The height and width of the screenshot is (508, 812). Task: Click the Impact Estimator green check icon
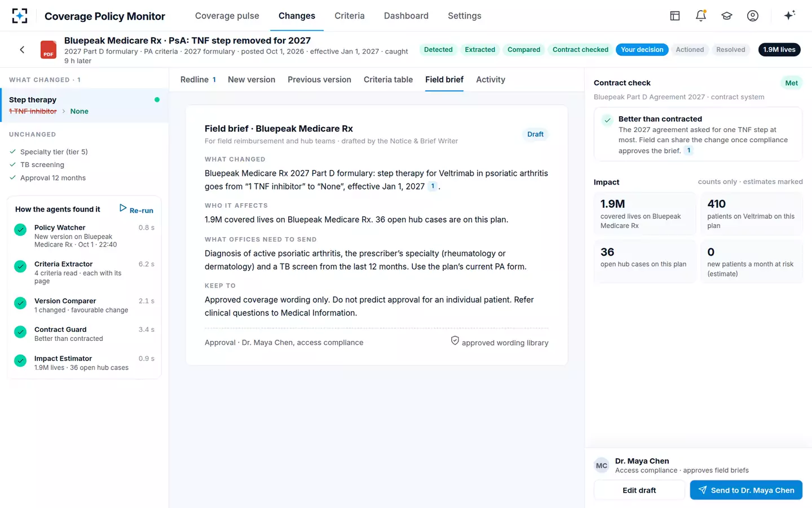pyautogui.click(x=20, y=361)
